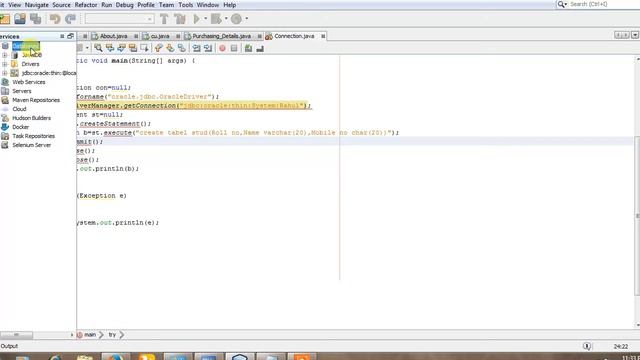Run the project with the play icon
640x360 pixels.
point(197,19)
